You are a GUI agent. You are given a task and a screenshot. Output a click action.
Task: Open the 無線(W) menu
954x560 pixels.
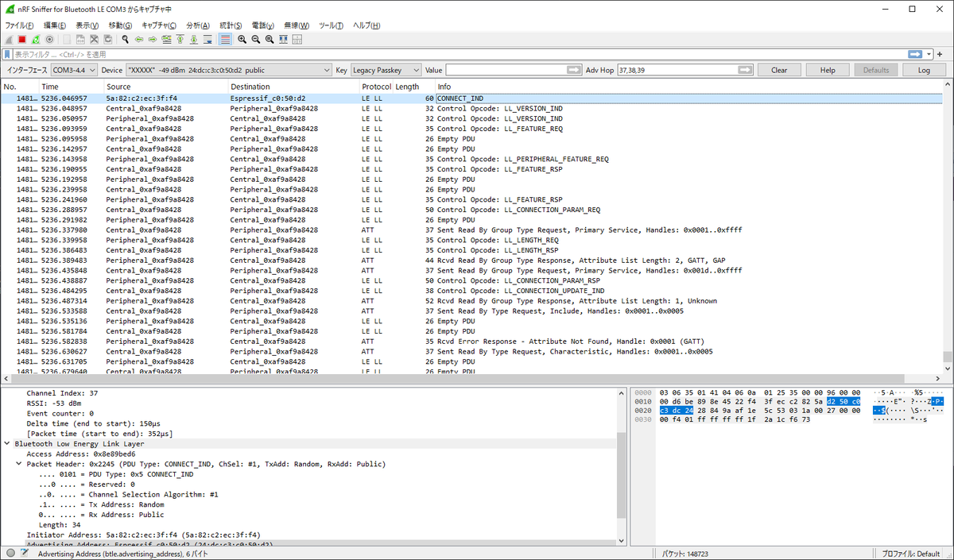(297, 25)
